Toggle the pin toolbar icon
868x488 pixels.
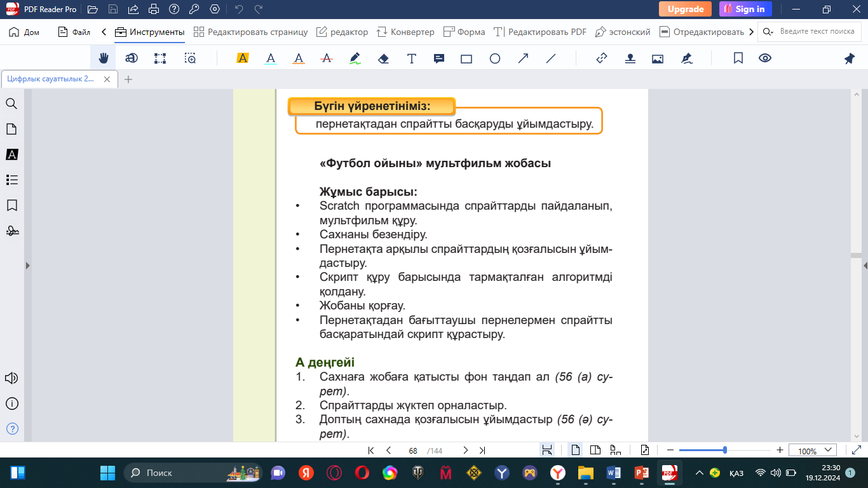click(849, 58)
